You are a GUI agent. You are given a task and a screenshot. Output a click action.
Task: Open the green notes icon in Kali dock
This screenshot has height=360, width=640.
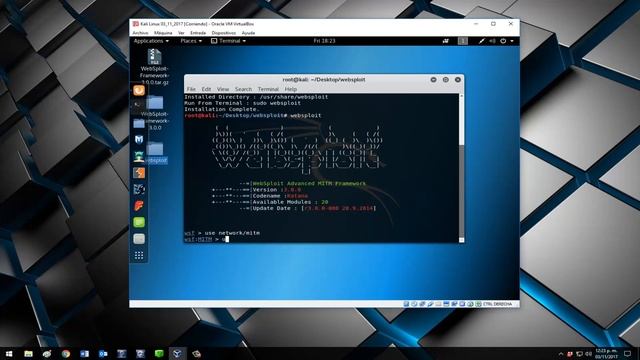pyautogui.click(x=139, y=222)
